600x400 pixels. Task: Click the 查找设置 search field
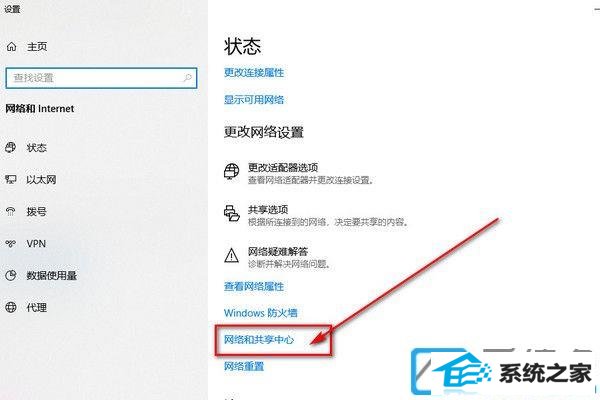pos(101,78)
